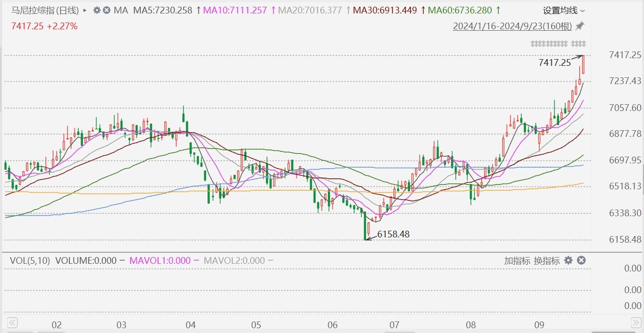Click the 05 month label on time axis
Viewport: 644px width, 333px height.
[x=256, y=325]
